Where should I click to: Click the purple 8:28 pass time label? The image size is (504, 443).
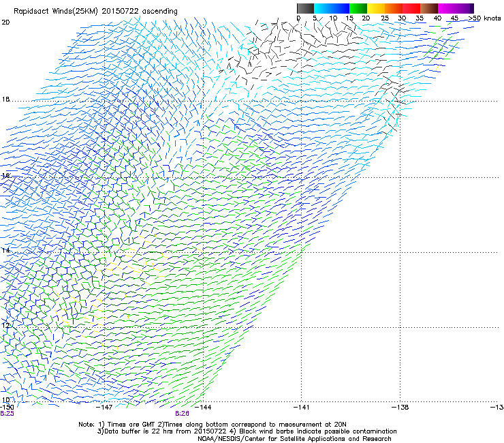coord(182,414)
